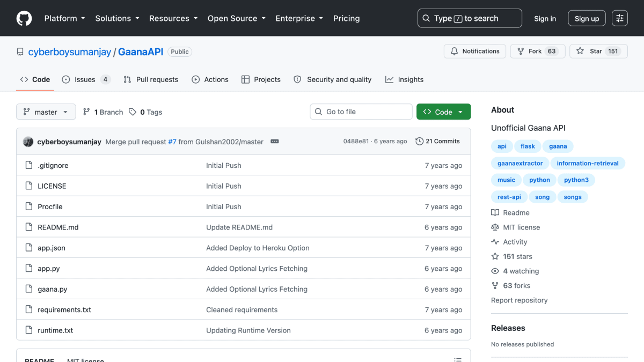Screen dimensions: 644x362
Task: Open the Cleaned requirements commit message
Action: pyautogui.click(x=242, y=310)
